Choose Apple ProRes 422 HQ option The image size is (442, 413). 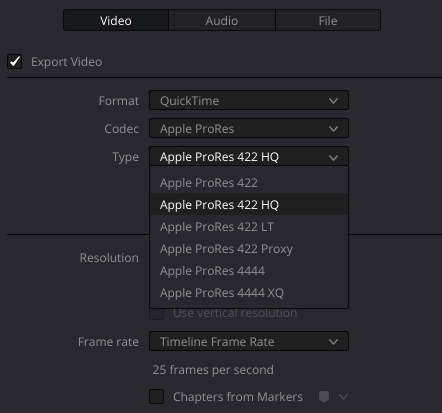pos(249,205)
